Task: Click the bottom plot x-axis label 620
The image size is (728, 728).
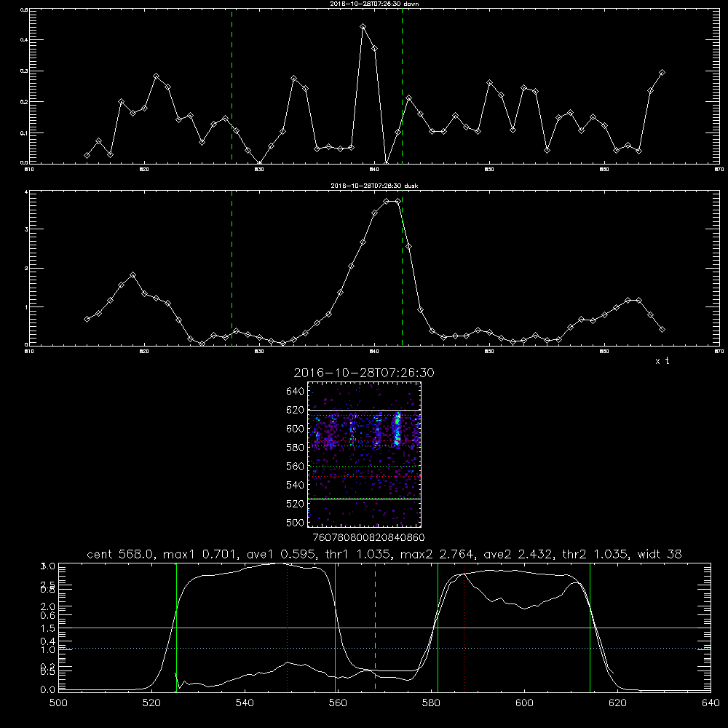Action: (x=617, y=703)
